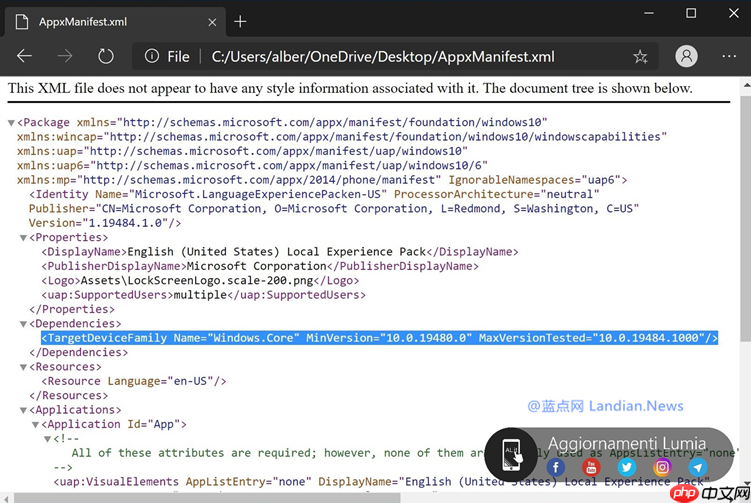Collapse the Dependencies node
The width and height of the screenshot is (751, 503).
tap(23, 324)
